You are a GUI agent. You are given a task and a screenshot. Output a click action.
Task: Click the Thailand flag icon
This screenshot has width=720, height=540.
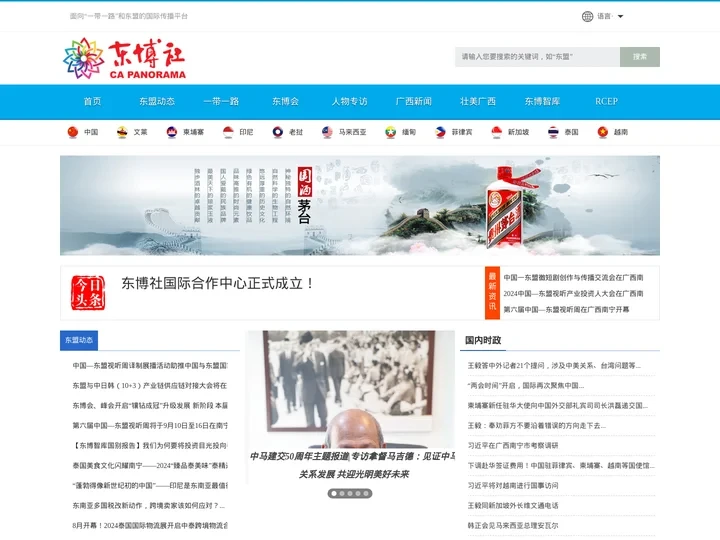(x=553, y=132)
